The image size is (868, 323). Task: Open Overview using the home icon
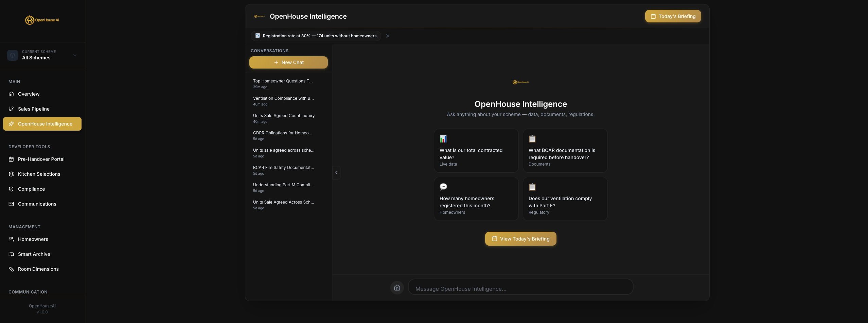click(11, 94)
